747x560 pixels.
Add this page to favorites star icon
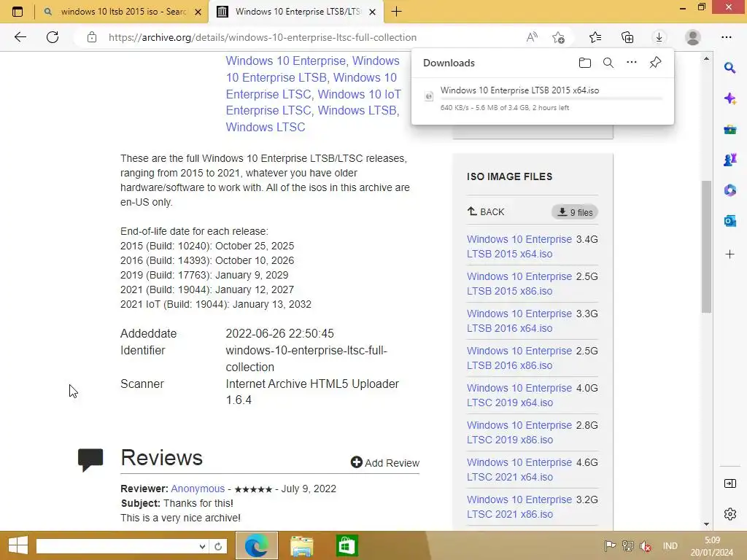[x=558, y=37]
